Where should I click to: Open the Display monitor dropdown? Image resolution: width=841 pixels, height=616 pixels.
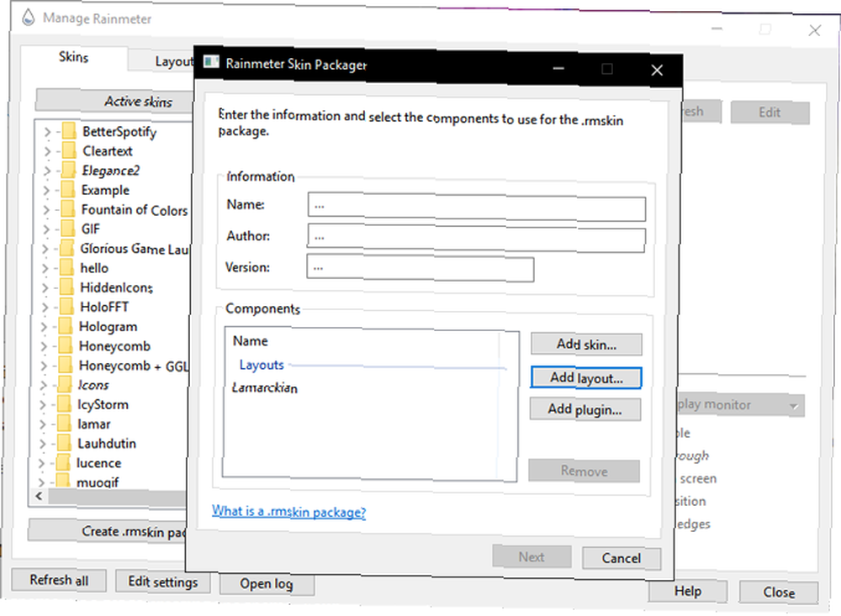[740, 405]
